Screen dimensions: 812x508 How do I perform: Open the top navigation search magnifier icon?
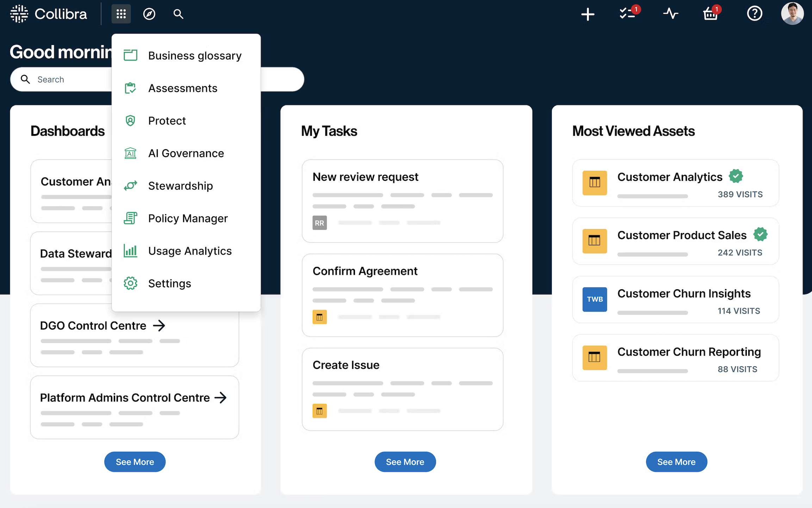(178, 14)
